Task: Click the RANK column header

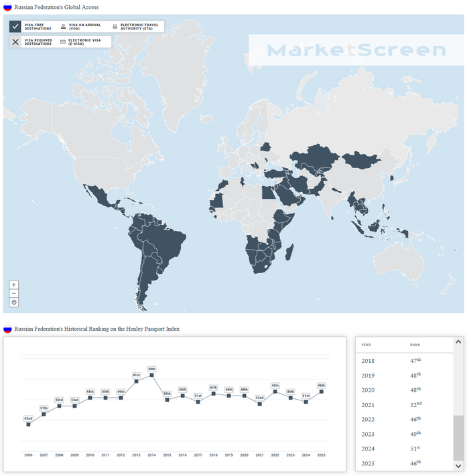Action: point(415,345)
